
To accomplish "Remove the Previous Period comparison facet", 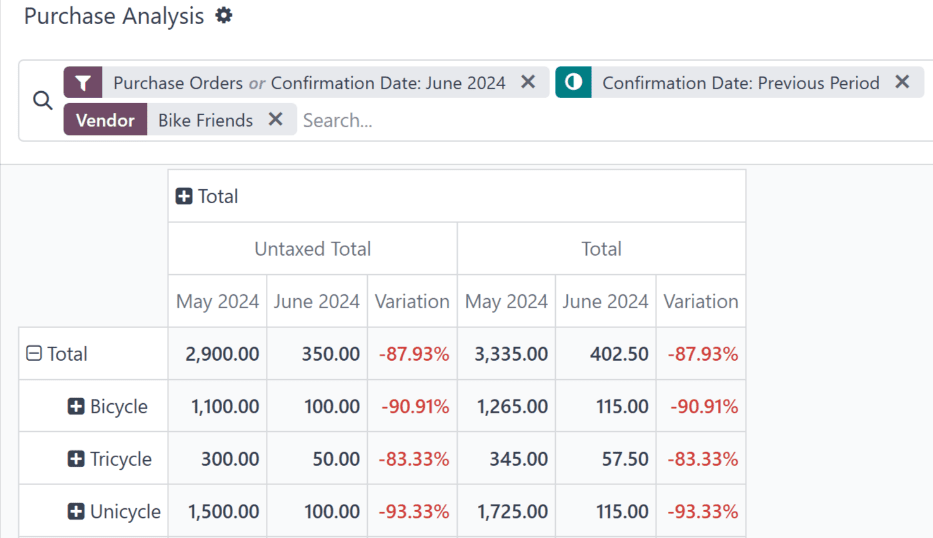I will 902,83.
